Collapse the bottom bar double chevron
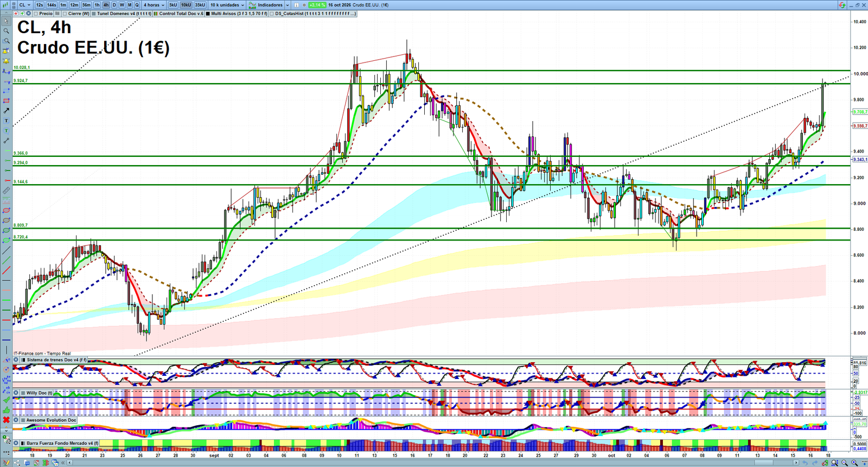868x467 pixels. tap(63, 463)
